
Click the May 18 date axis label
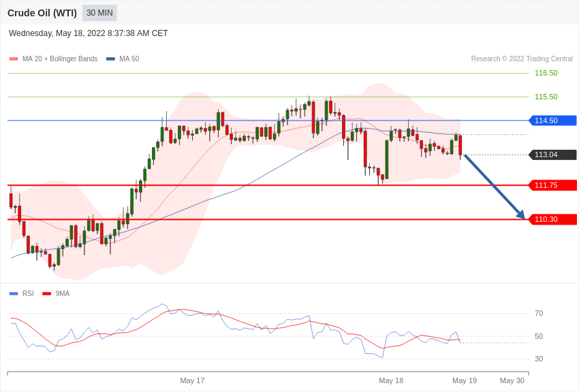point(391,380)
